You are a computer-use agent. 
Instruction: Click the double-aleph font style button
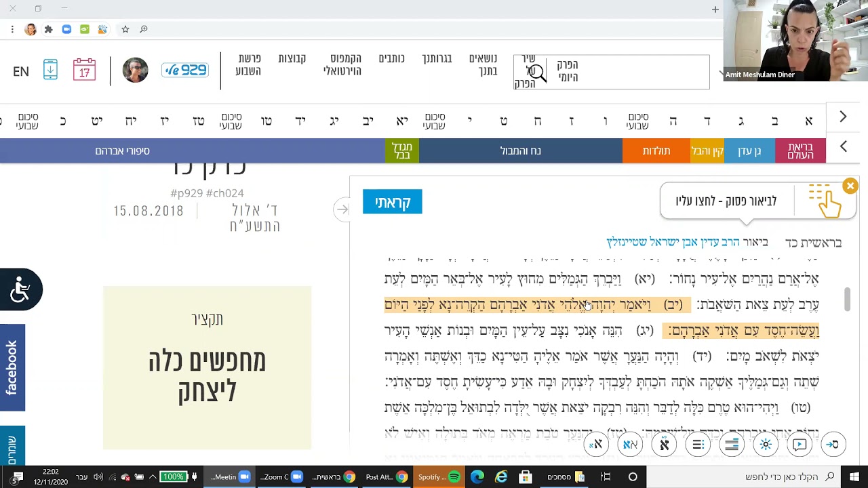click(630, 445)
